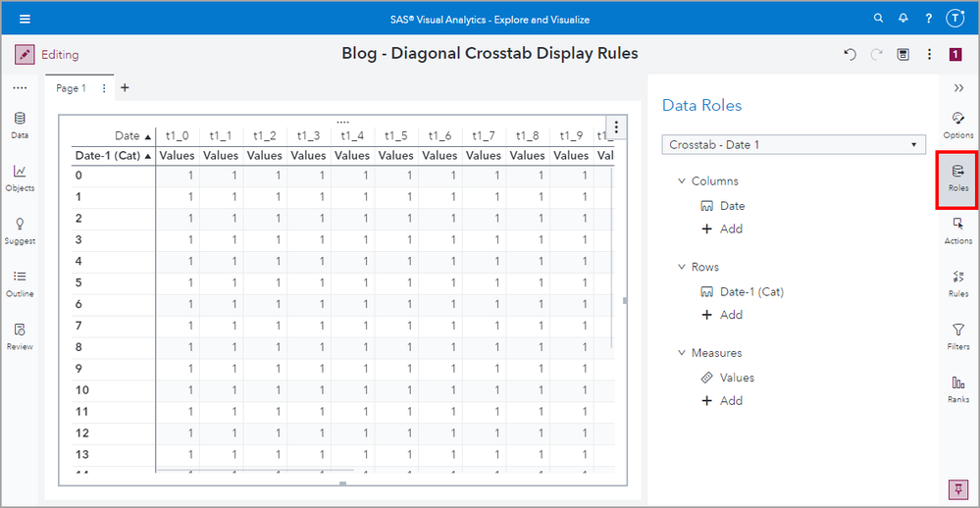
Task: Click the crosstab vertical scrollbar
Action: tap(612, 258)
